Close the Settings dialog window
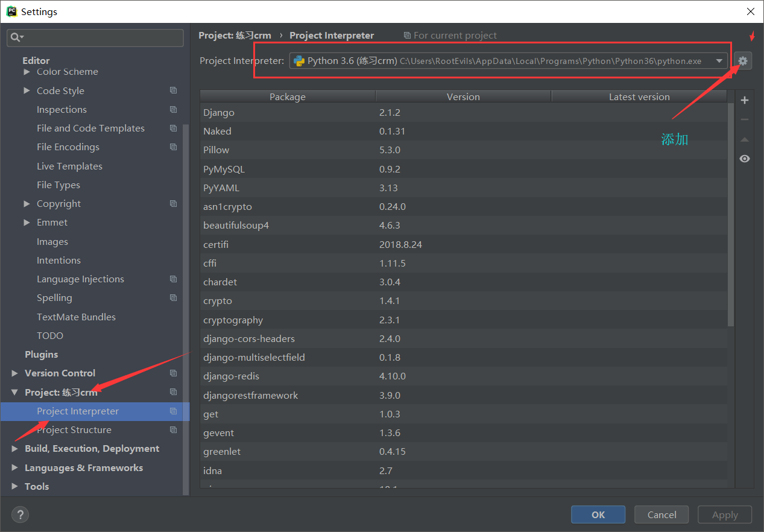The width and height of the screenshot is (764, 532). (x=750, y=11)
